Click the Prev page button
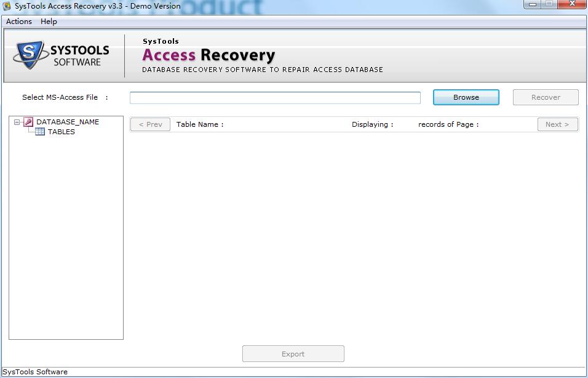 point(150,124)
